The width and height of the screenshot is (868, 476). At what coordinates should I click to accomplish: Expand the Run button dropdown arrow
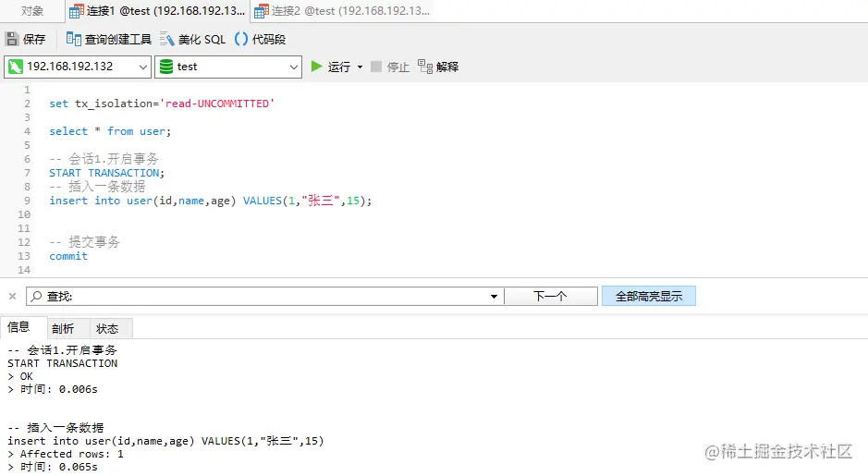(x=360, y=67)
